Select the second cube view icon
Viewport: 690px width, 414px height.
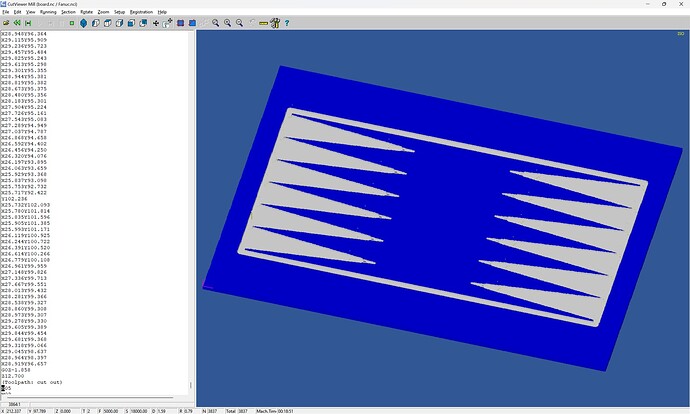(95, 23)
